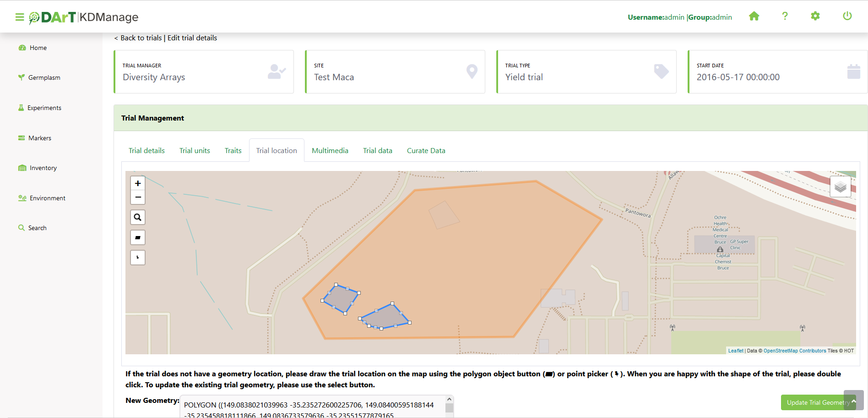Open Environment in the sidebar
Image resolution: width=868 pixels, height=418 pixels.
47,198
